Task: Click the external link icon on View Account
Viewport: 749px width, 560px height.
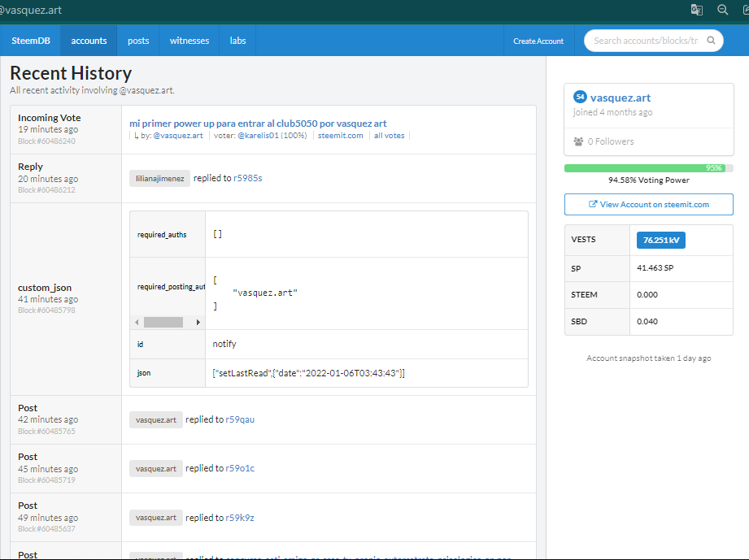Action: (x=593, y=204)
